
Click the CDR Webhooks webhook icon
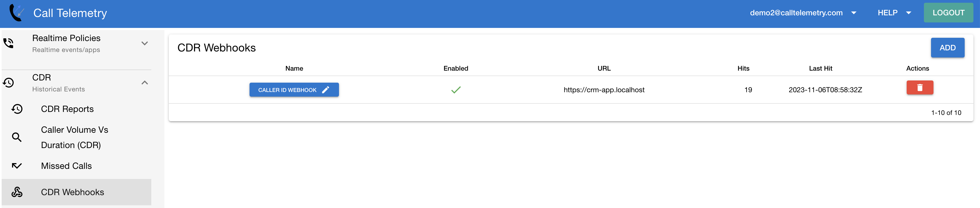17,192
